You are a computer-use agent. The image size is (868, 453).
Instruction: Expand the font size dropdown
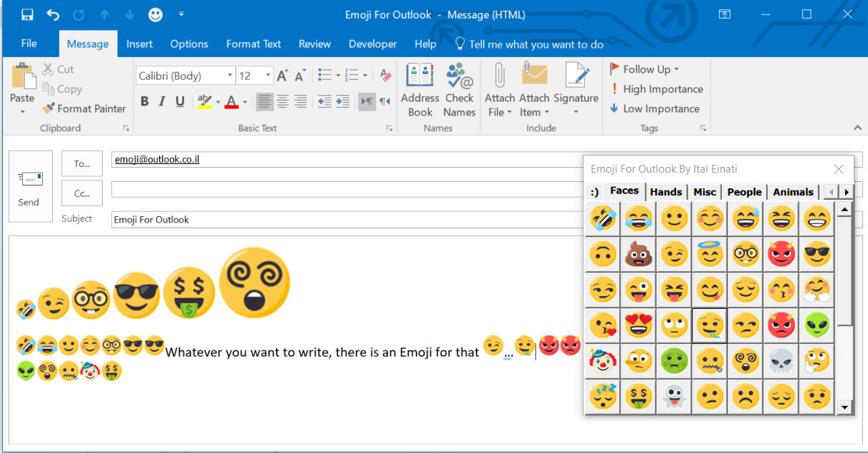point(268,76)
